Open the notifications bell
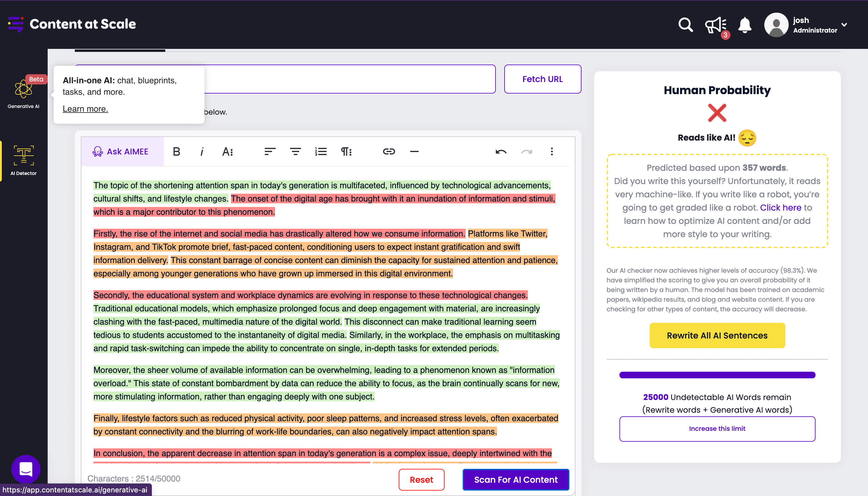This screenshot has height=496, width=868. click(x=745, y=25)
